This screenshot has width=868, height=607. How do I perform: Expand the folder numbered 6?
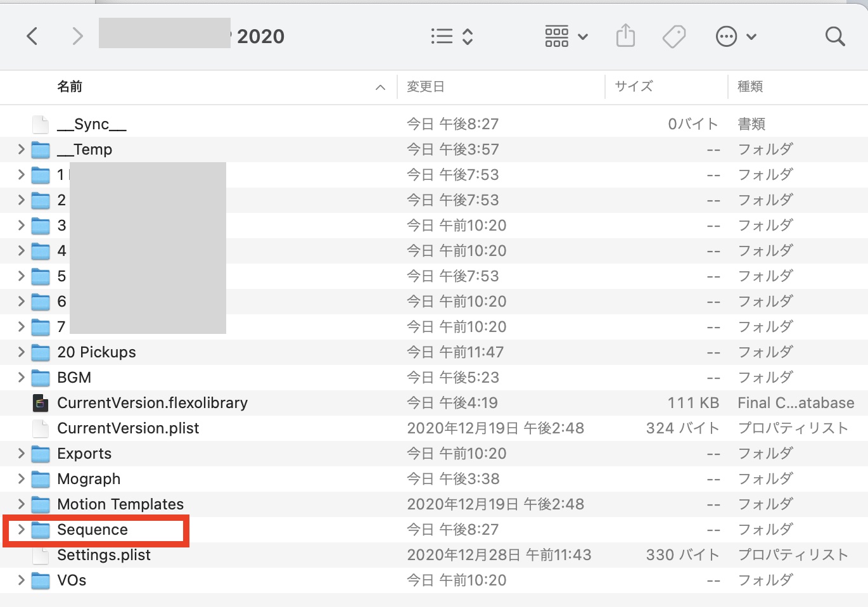(x=21, y=302)
